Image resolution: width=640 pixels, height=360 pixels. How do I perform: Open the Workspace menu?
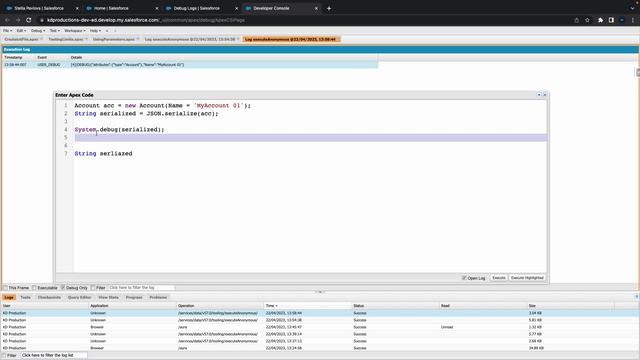[x=75, y=31]
